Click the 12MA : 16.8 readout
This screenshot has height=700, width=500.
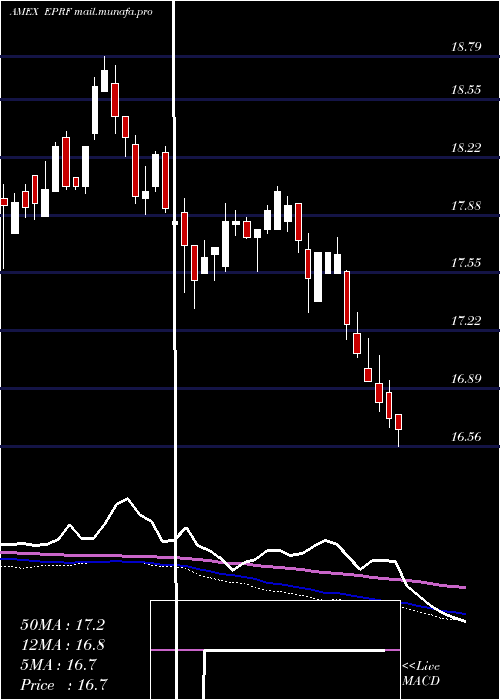click(62, 645)
